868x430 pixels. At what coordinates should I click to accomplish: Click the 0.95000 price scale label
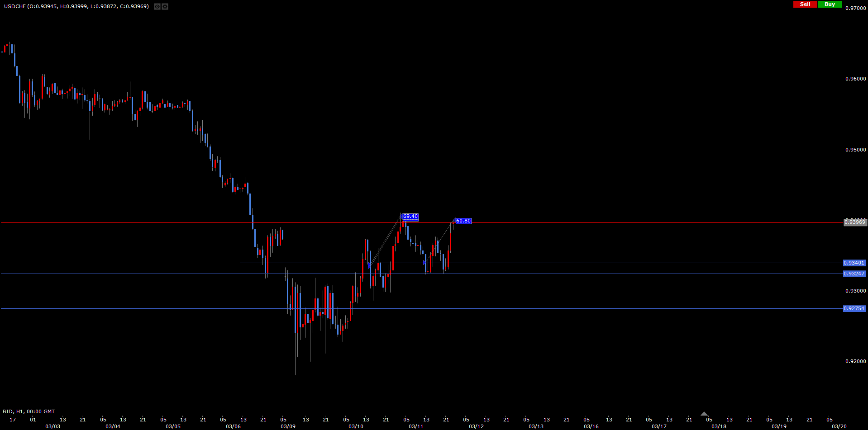[855, 150]
